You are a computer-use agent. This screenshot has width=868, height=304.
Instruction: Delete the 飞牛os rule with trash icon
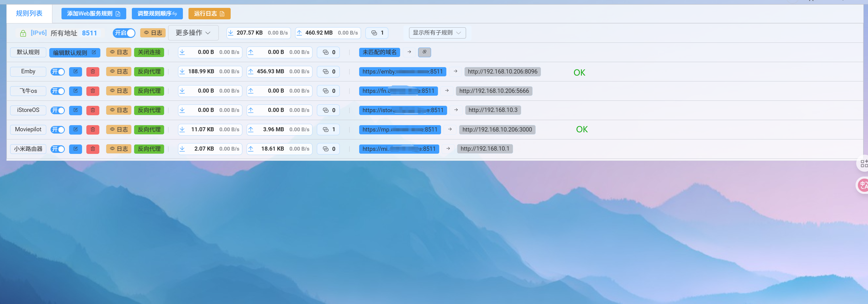[93, 91]
